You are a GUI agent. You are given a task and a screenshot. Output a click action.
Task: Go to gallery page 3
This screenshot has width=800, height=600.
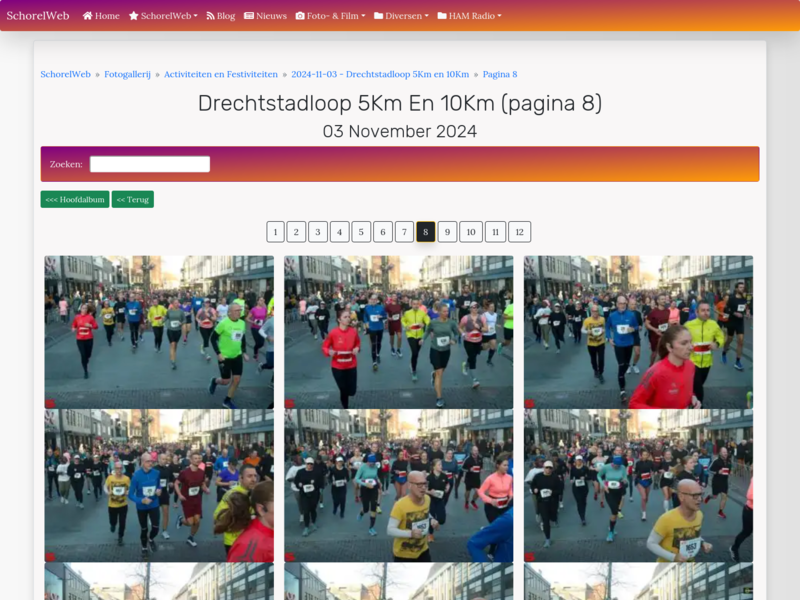click(318, 232)
